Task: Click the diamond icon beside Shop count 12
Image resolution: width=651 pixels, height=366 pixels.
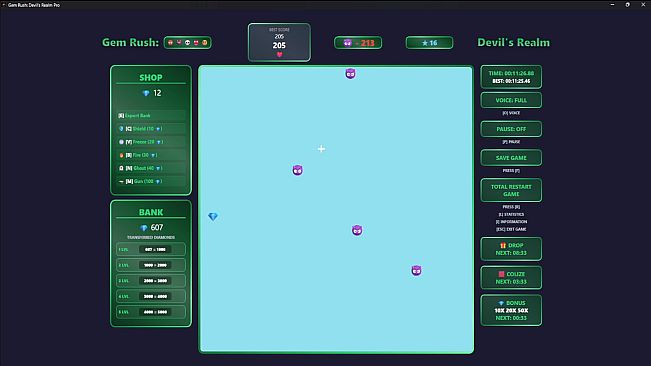Action: tap(146, 93)
